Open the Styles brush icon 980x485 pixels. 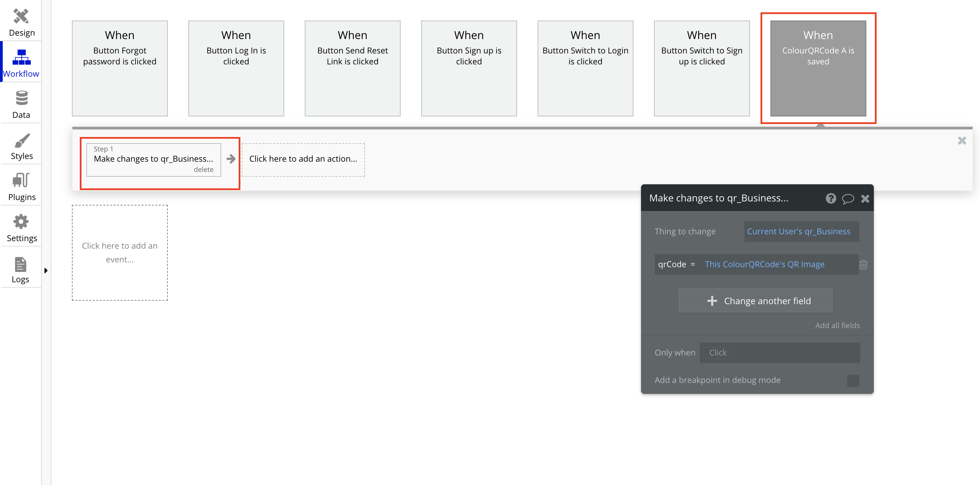(21, 140)
